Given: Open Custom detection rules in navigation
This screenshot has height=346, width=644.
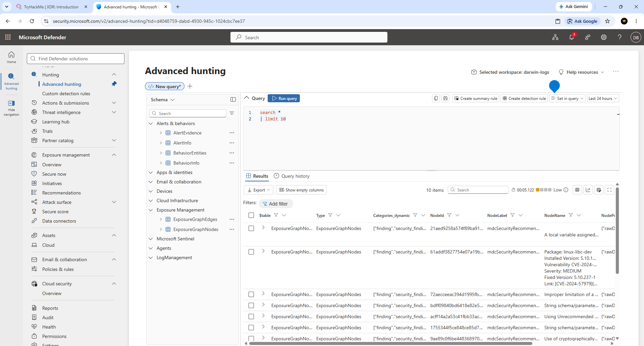Looking at the screenshot, I should pos(66,94).
